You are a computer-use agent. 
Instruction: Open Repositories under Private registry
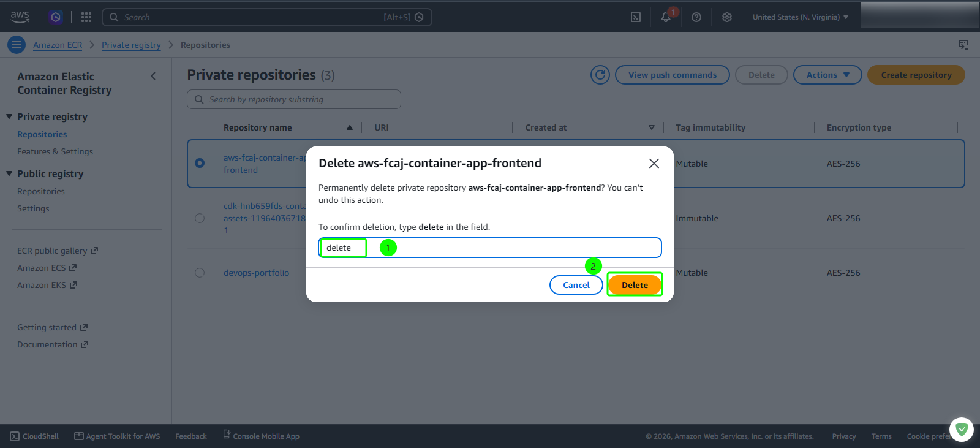42,134
